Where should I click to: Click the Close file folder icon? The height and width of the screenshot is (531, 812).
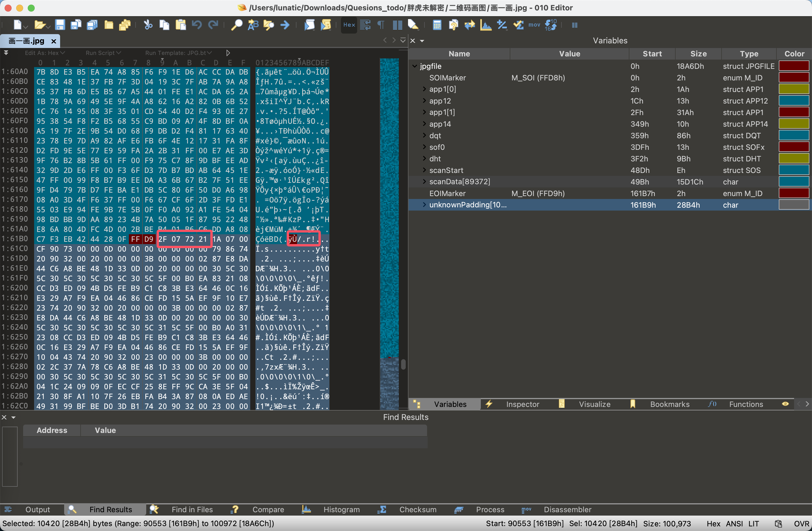(x=109, y=25)
